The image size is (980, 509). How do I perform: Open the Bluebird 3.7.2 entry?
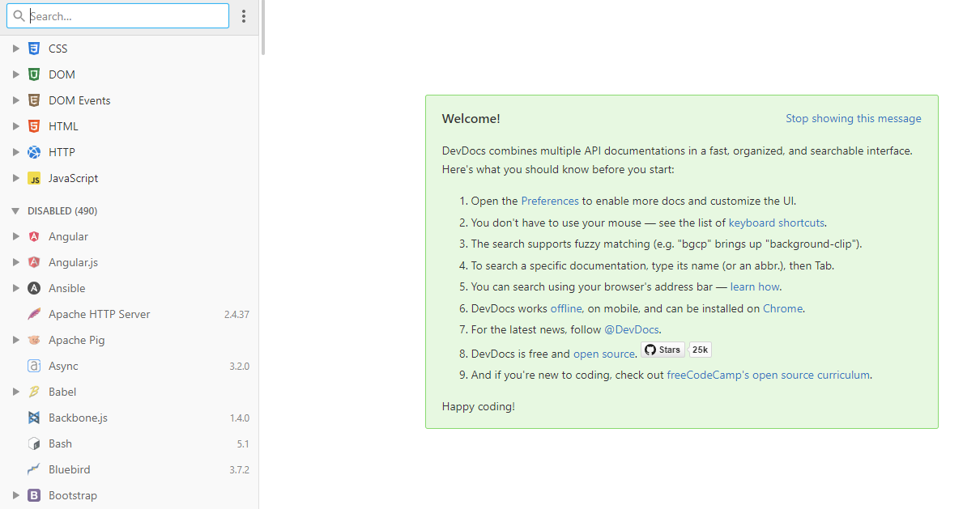(69, 469)
